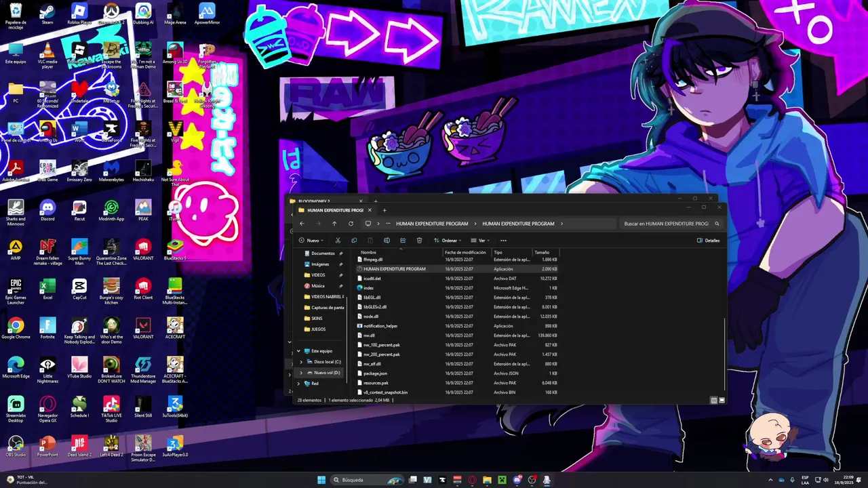868x488 pixels.
Task: Open Imágenes in the navigation pane
Action: pos(319,264)
